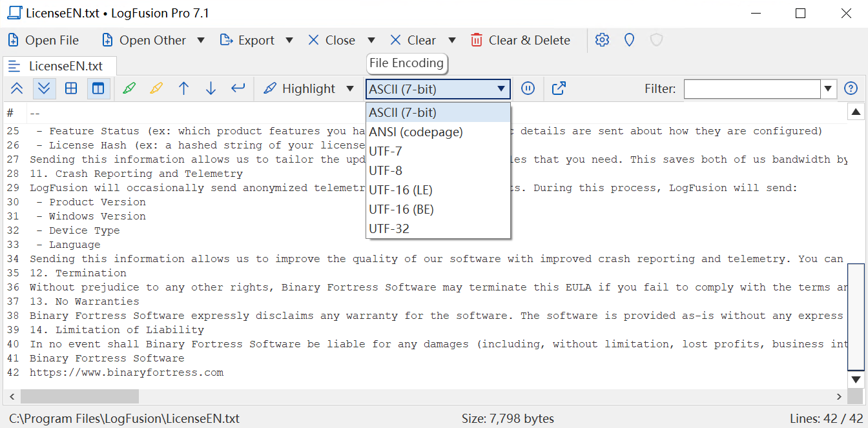The image size is (868, 428).
Task: Click the Highlight button
Action: tap(299, 88)
